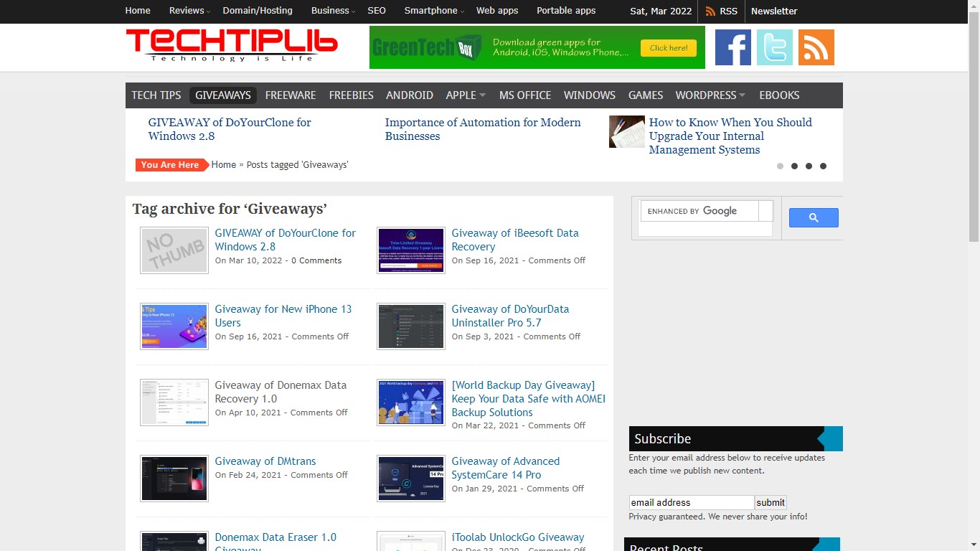Open the Portable apps menu item

click(x=566, y=11)
